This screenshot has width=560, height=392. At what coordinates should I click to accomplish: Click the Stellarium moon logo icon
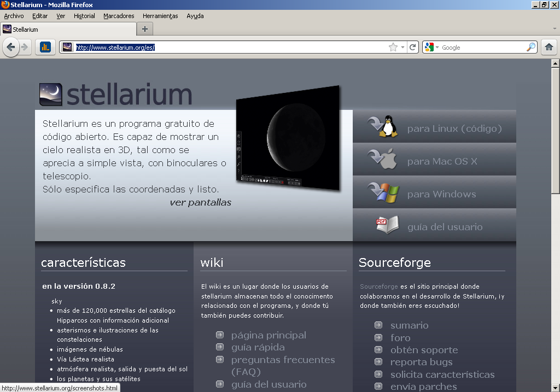tap(50, 95)
